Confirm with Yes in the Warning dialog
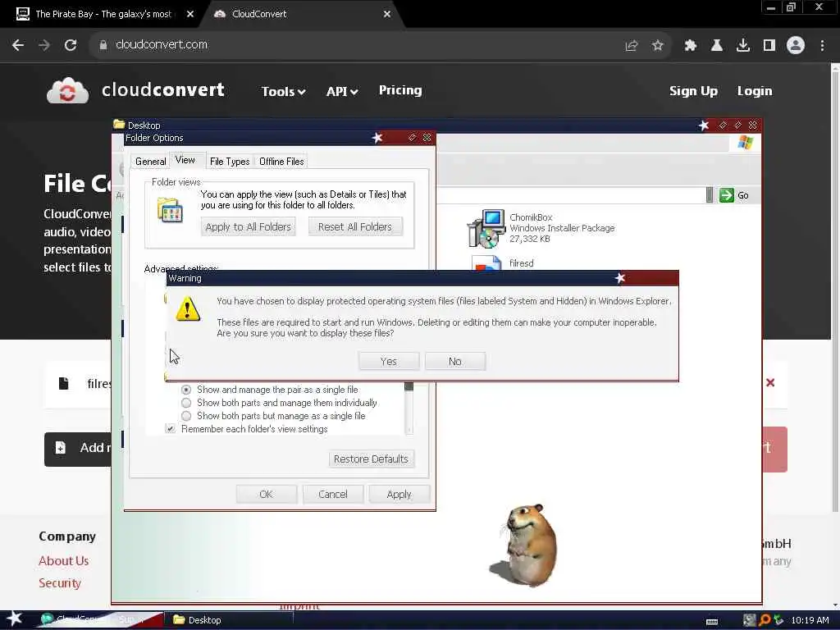This screenshot has height=630, width=840. coord(388,361)
